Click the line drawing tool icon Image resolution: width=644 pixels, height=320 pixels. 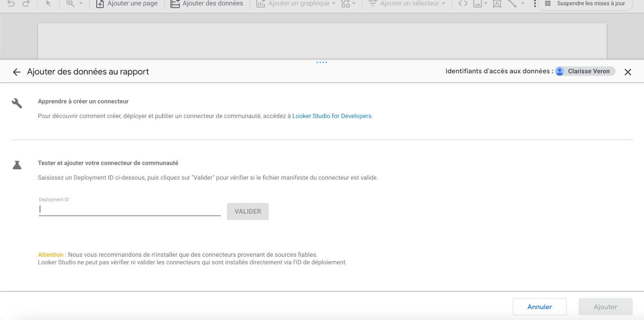coord(512,4)
